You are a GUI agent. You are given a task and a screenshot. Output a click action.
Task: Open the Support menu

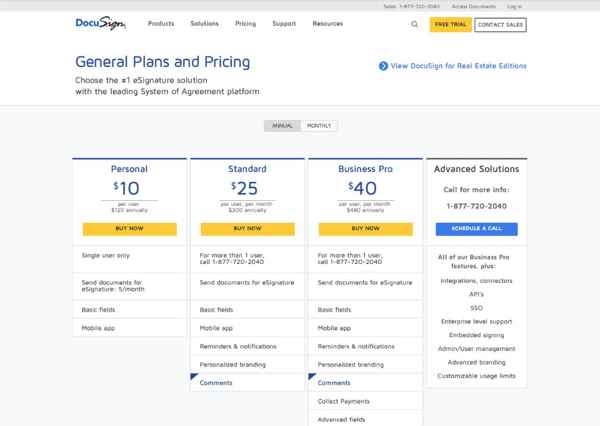pos(284,24)
